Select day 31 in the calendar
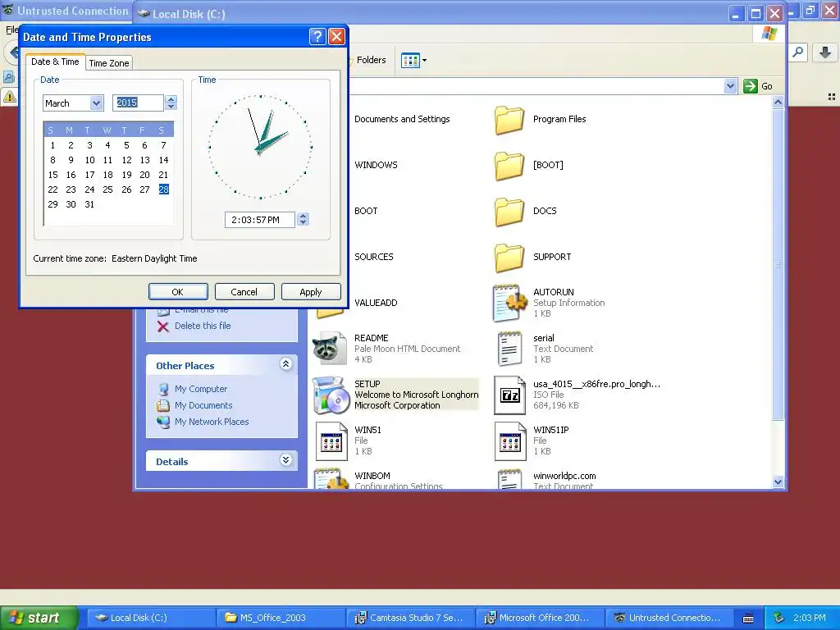The height and width of the screenshot is (630, 840). click(x=89, y=204)
